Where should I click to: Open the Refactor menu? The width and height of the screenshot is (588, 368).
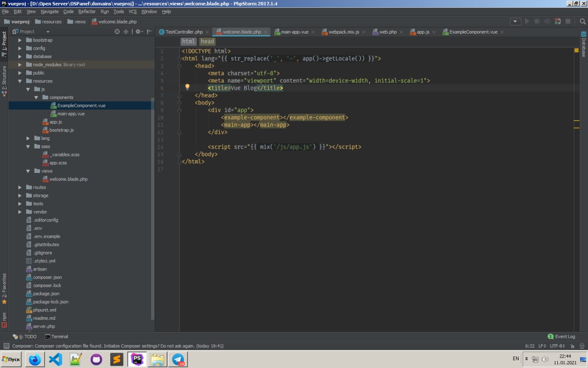click(87, 11)
